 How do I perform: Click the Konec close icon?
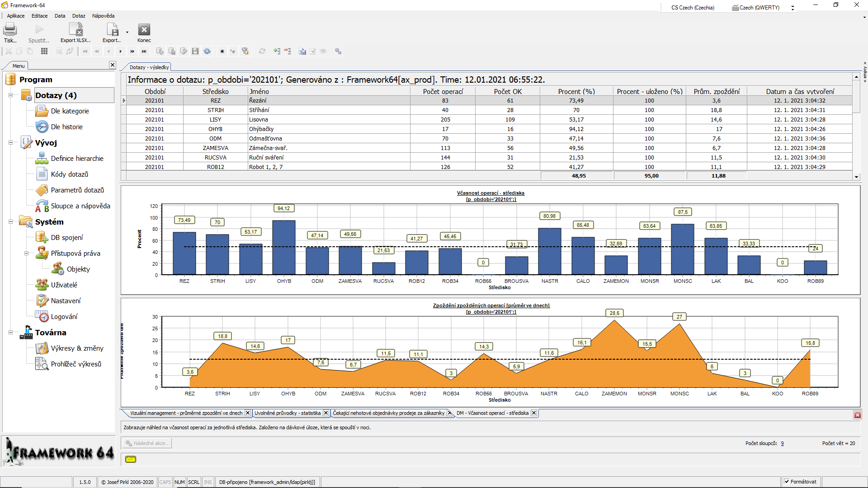click(x=144, y=30)
